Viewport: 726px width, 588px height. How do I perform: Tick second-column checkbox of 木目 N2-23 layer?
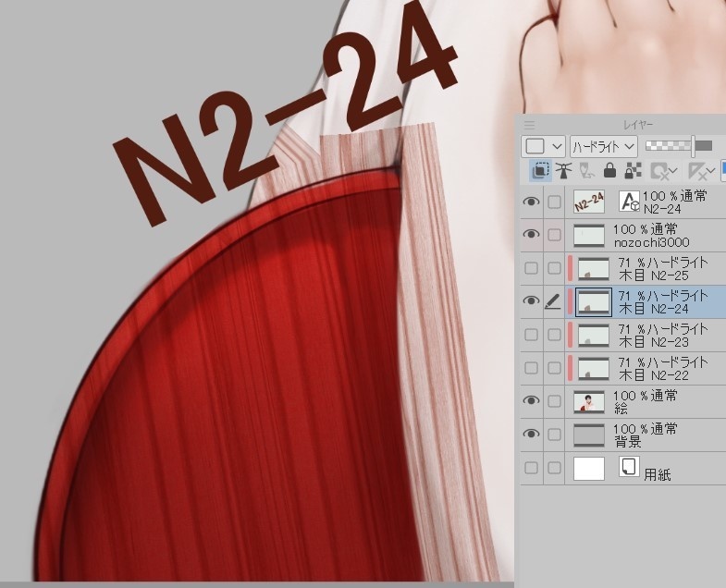(554, 335)
